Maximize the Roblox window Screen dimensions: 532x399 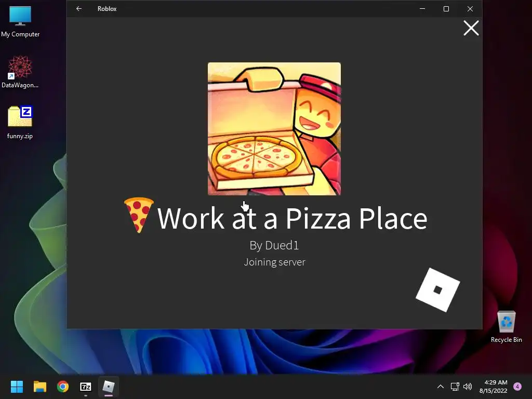(446, 9)
